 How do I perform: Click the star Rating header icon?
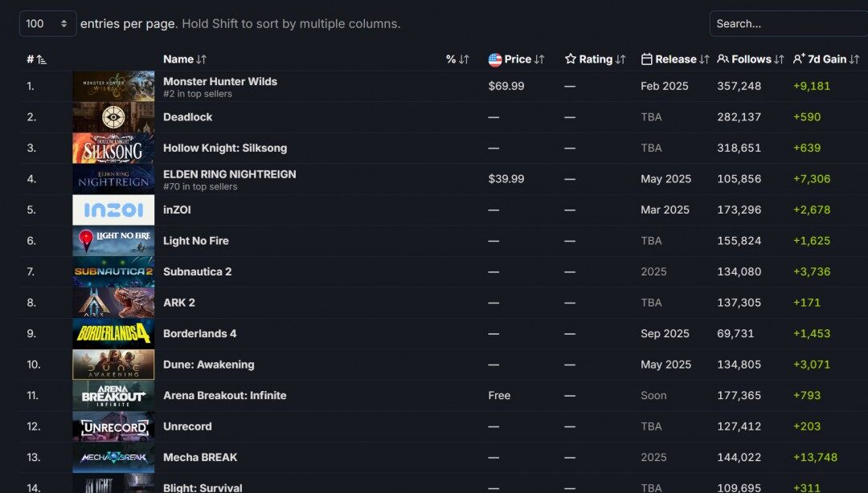coord(570,59)
